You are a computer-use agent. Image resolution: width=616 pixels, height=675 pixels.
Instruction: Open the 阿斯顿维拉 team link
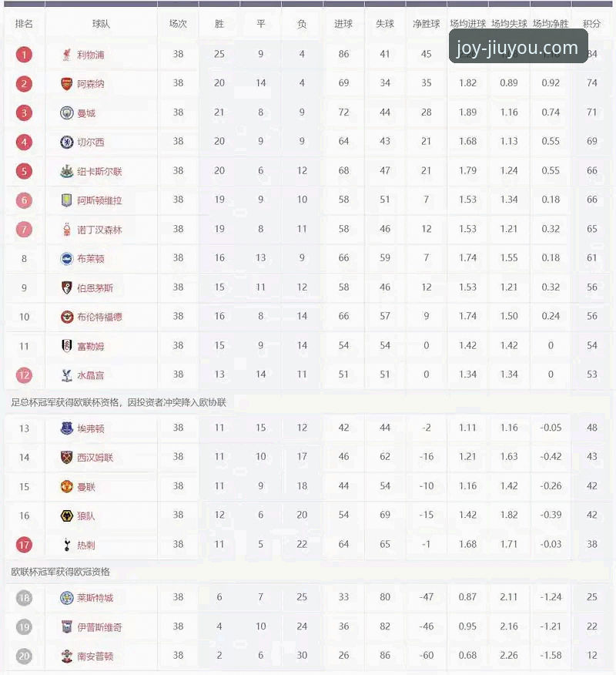99,200
